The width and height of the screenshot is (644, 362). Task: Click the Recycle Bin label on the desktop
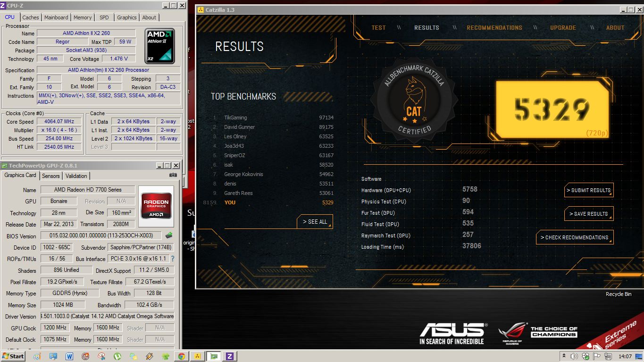(619, 294)
